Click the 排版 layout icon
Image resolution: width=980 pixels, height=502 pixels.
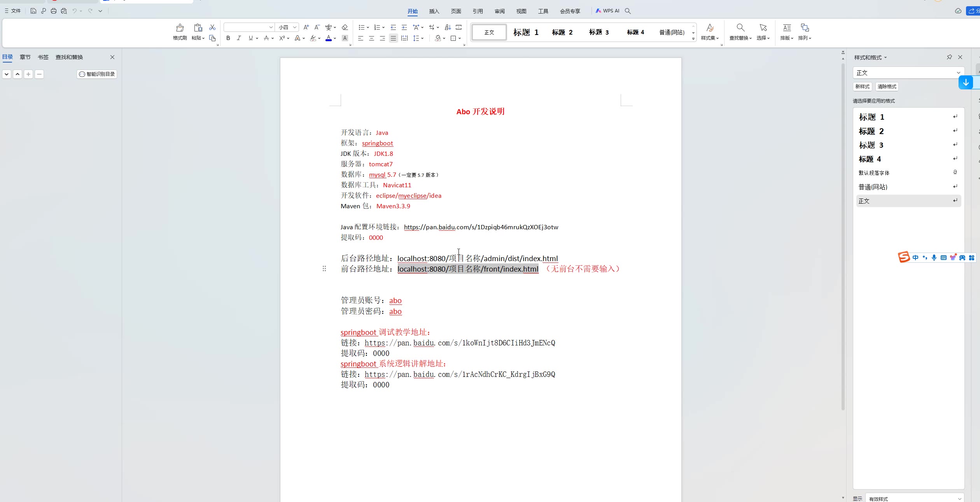pyautogui.click(x=787, y=28)
